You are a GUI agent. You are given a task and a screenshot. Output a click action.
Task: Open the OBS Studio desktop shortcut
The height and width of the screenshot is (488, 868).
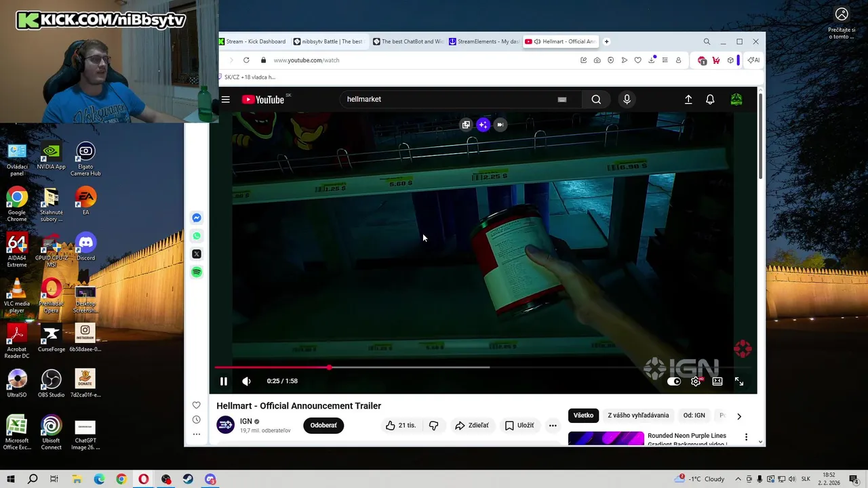click(x=51, y=384)
